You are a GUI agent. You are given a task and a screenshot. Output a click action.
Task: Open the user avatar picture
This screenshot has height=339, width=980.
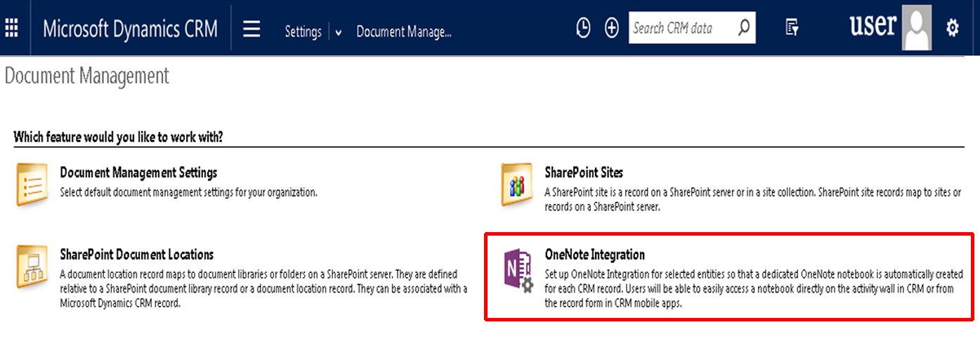917,27
